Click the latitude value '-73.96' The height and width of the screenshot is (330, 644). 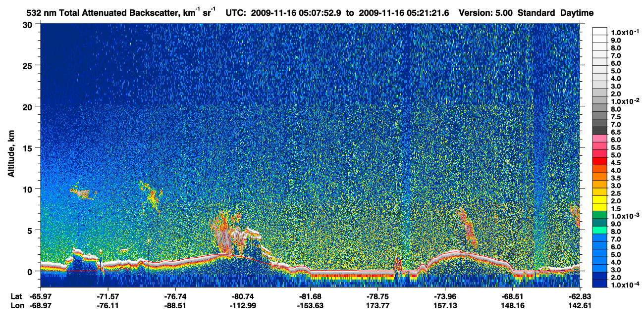coord(445,296)
